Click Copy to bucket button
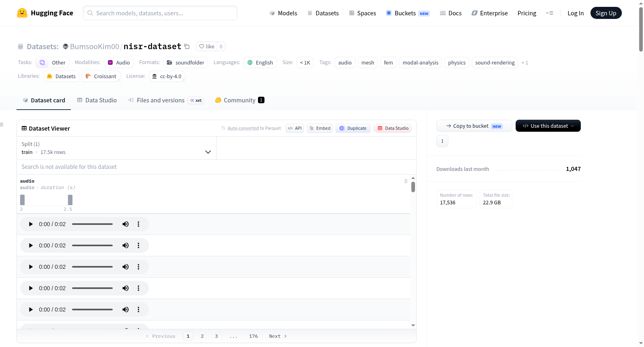 click(474, 126)
